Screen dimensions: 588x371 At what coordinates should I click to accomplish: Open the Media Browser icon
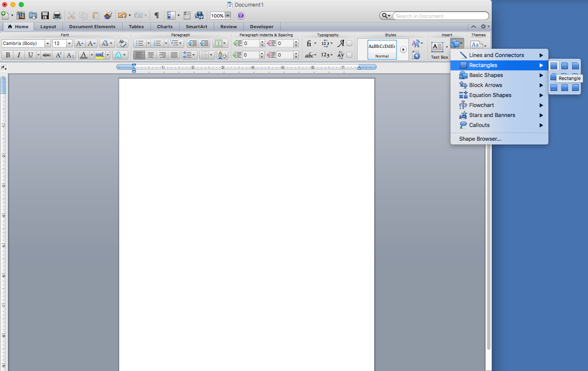pyautogui.click(x=200, y=16)
